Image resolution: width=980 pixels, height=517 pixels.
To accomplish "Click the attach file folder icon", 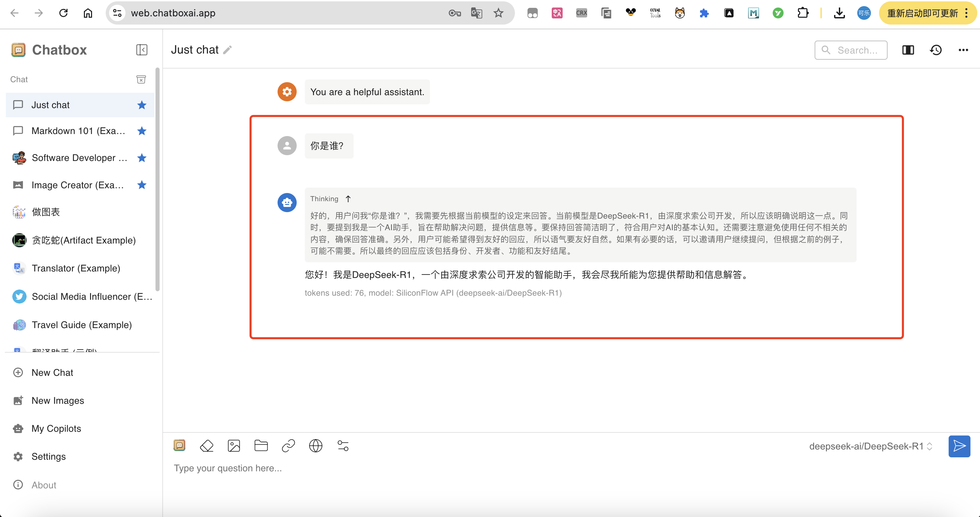I will point(261,446).
